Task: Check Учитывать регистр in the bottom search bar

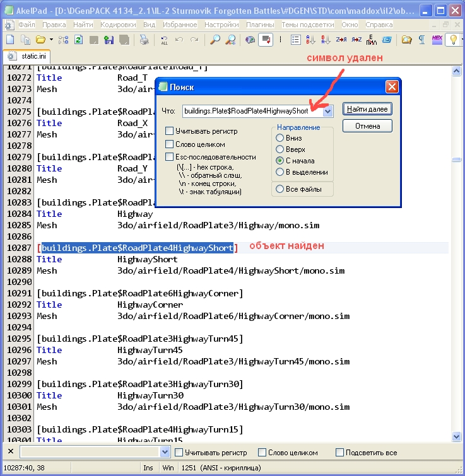Action: coord(179,452)
